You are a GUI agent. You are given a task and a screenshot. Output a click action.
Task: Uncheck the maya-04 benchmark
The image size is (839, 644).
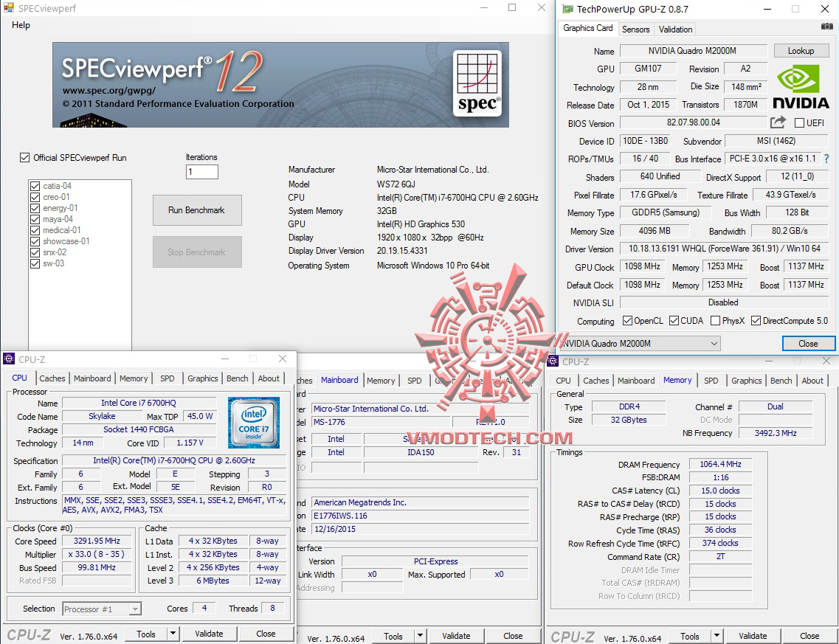click(35, 219)
